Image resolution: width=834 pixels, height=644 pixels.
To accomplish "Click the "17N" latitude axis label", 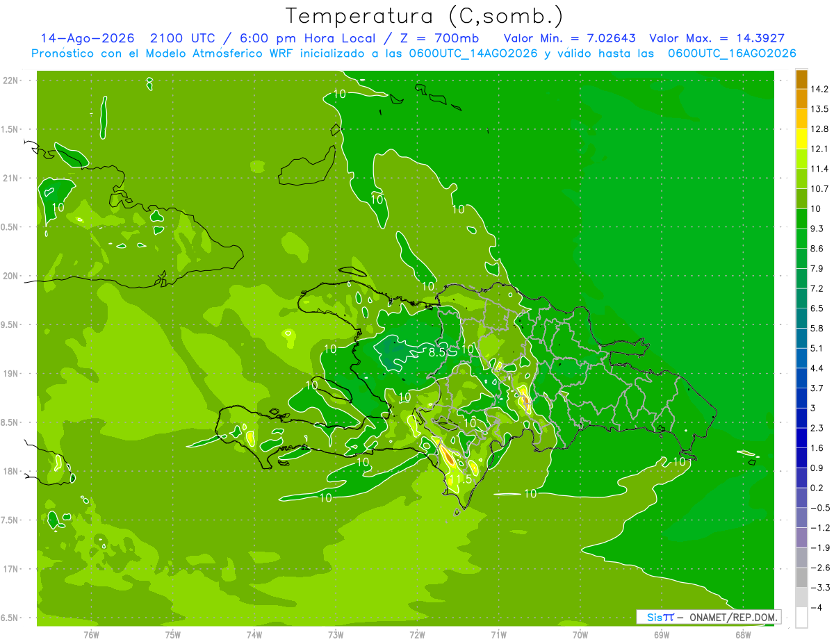I will tap(10, 569).
